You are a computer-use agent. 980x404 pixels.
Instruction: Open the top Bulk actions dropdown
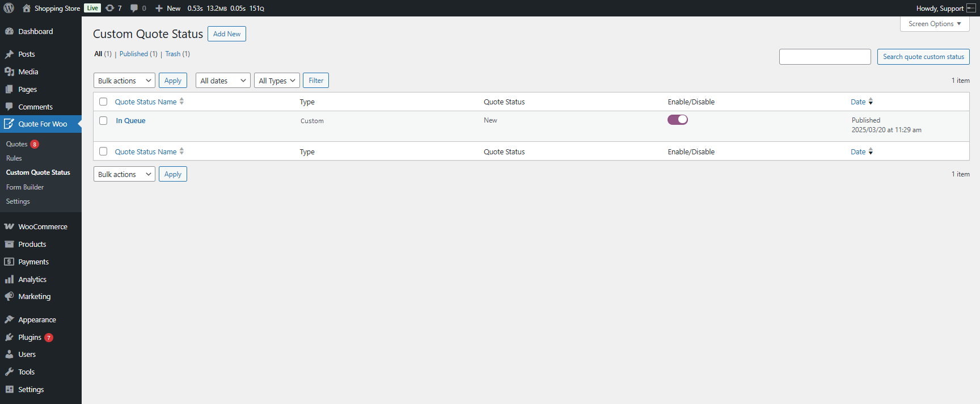[x=124, y=81]
